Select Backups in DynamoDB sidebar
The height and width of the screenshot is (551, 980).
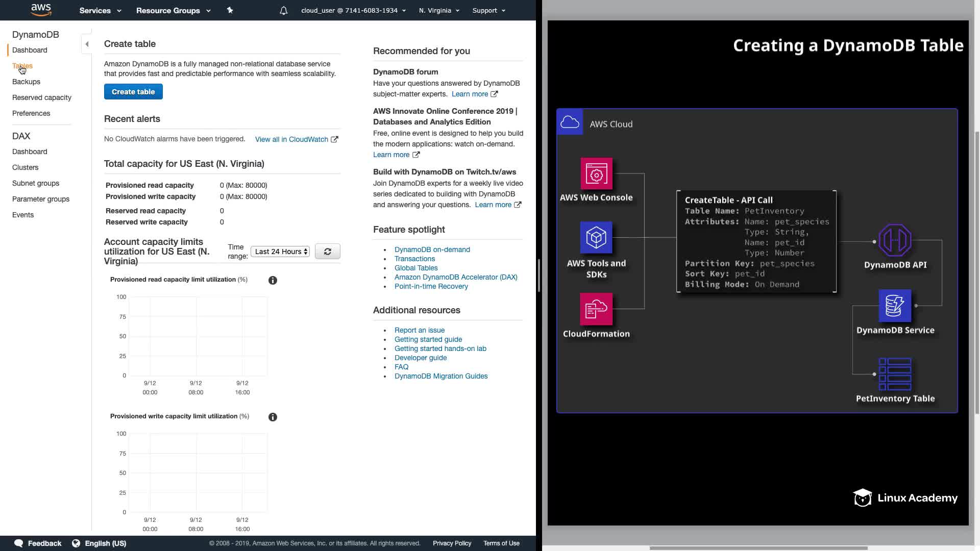pos(26,82)
